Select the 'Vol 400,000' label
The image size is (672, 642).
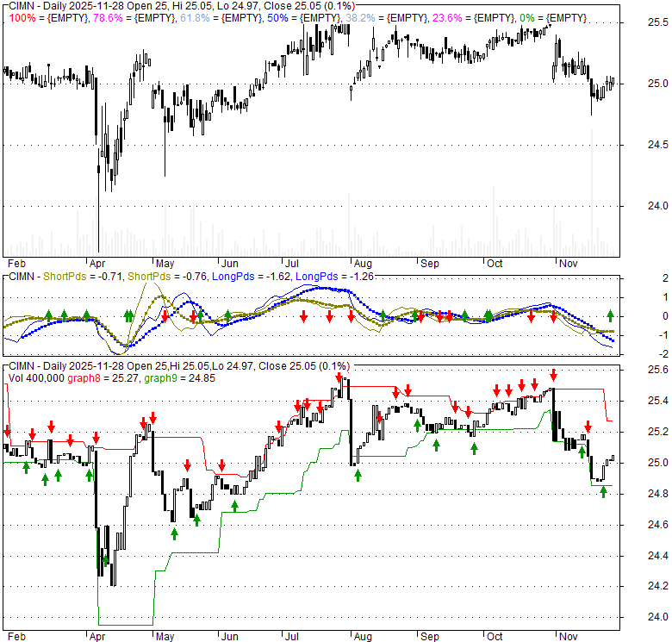pos(36,378)
